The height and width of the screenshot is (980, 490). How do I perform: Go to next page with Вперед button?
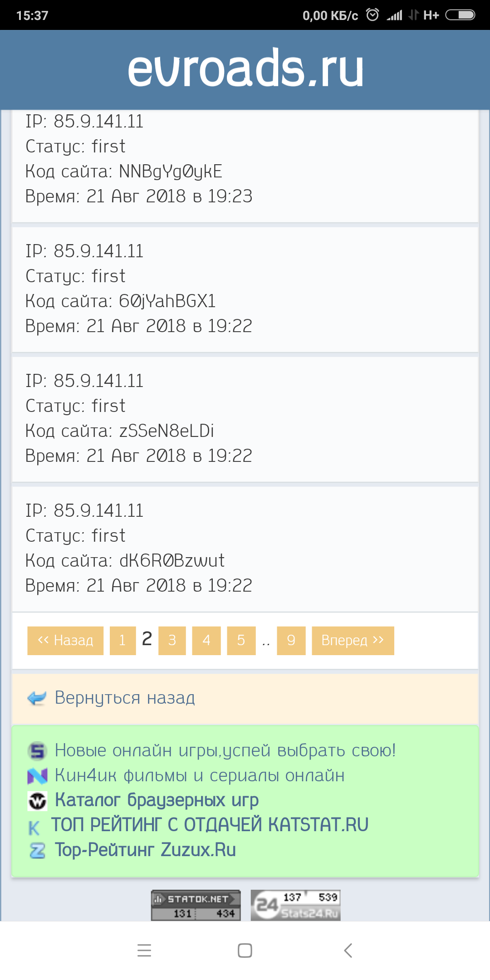[353, 641]
